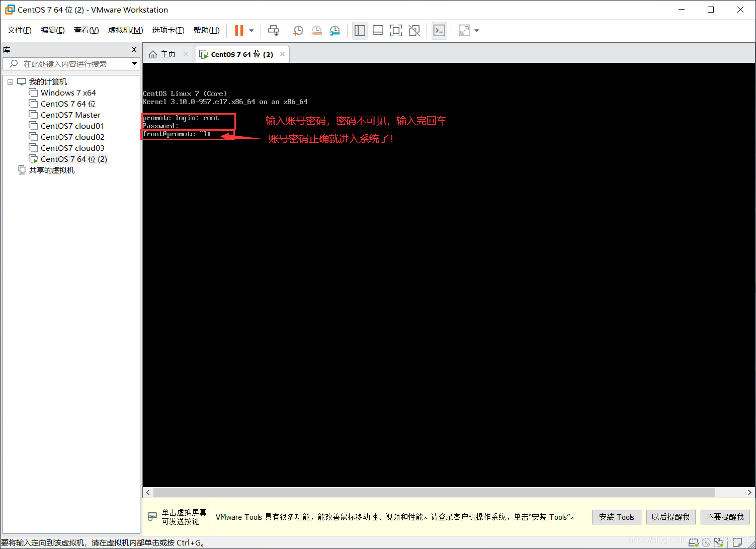Click the horizontal scrollbar thumb of the console
This screenshot has width=756, height=549.
[x=434, y=492]
